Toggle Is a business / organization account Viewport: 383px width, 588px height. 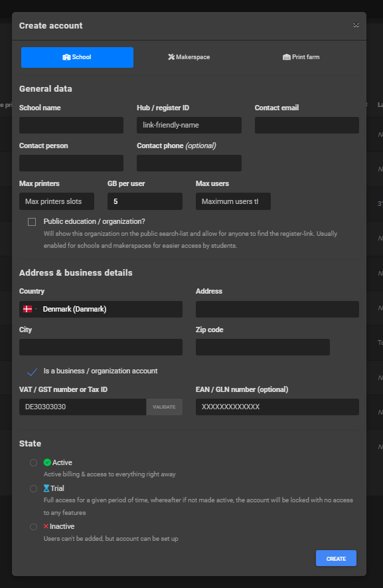(x=33, y=371)
